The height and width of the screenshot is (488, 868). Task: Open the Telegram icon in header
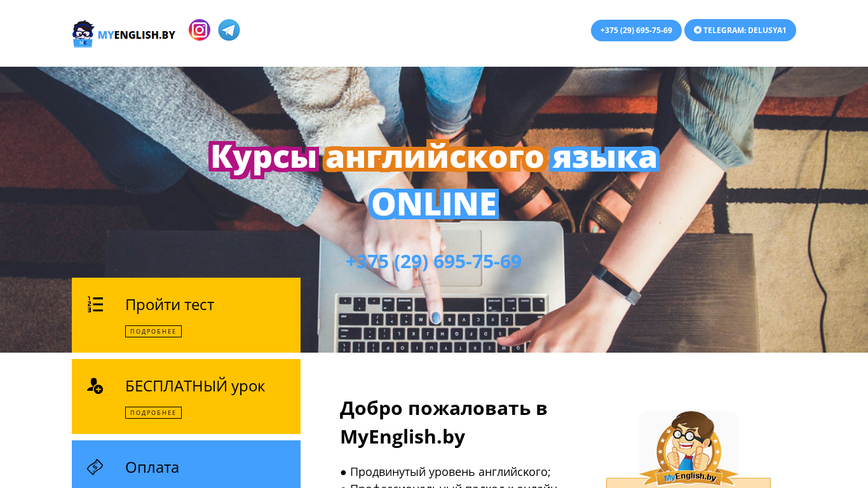[229, 30]
